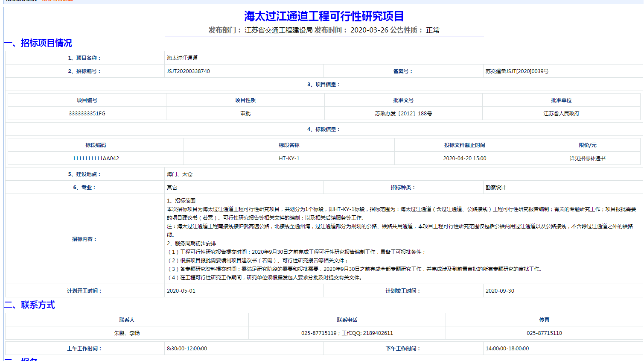Select contact names 朱鹏、李扬
644x361 pixels.
click(x=127, y=333)
